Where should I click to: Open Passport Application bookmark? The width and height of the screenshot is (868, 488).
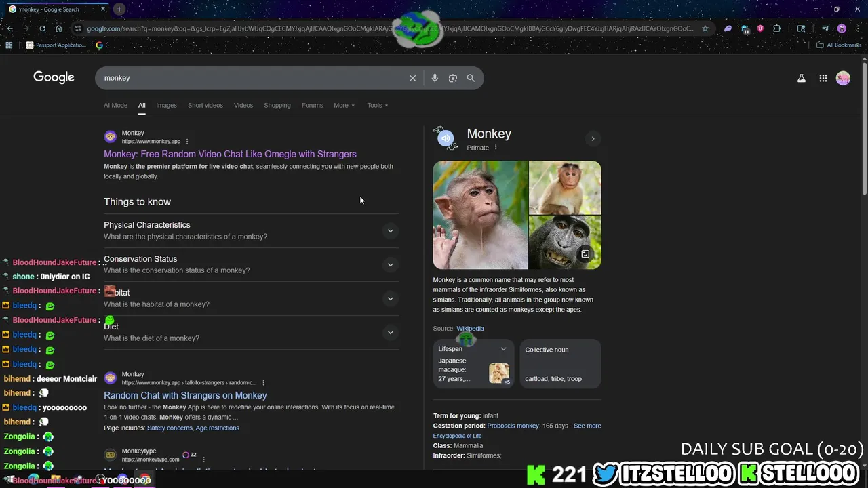coord(56,45)
